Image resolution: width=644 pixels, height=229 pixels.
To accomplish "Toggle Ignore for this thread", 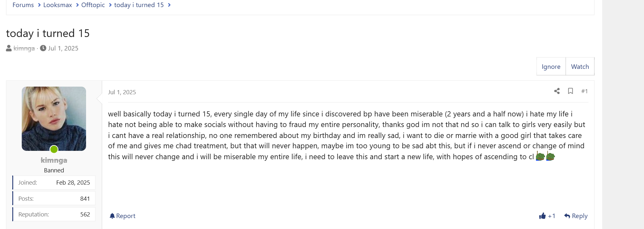I will coord(551,67).
